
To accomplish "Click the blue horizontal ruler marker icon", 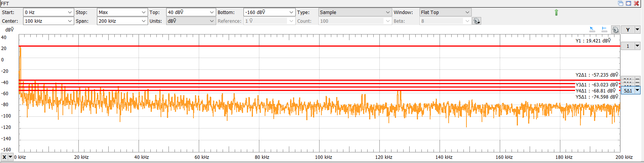I will tap(604, 30).
